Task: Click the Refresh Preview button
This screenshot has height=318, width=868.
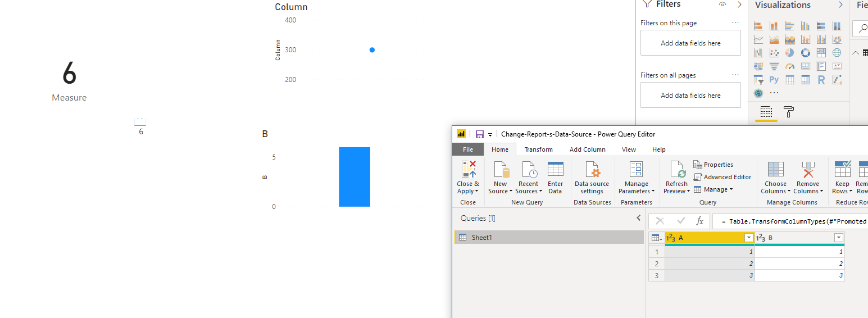Action: tap(676, 178)
